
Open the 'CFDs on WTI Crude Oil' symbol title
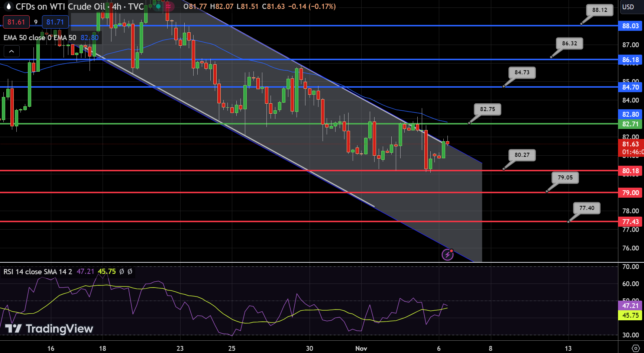(x=61, y=7)
